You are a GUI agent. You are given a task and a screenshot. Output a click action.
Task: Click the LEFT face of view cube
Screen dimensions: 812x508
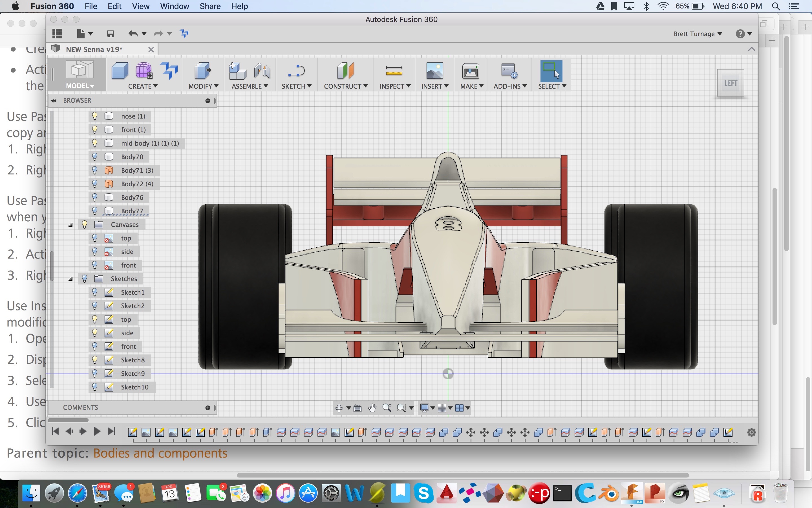(731, 83)
